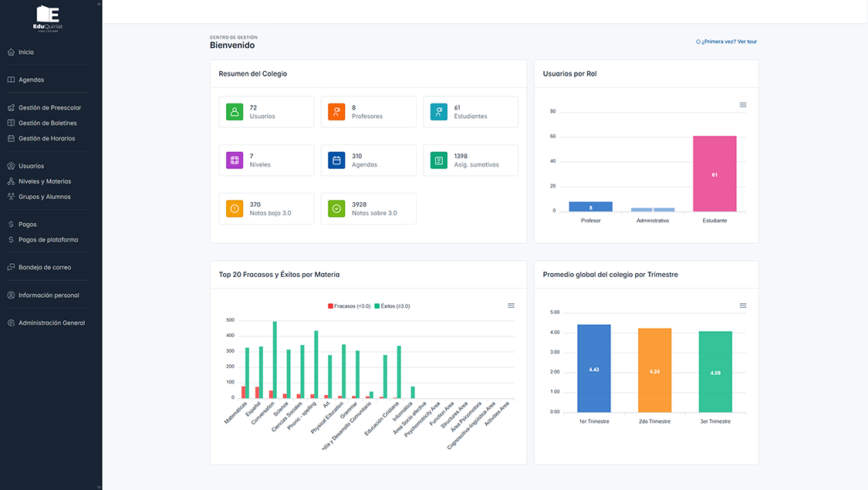Image resolution: width=868 pixels, height=490 pixels.
Task: Click the green Usuarios card icon
Action: click(235, 112)
